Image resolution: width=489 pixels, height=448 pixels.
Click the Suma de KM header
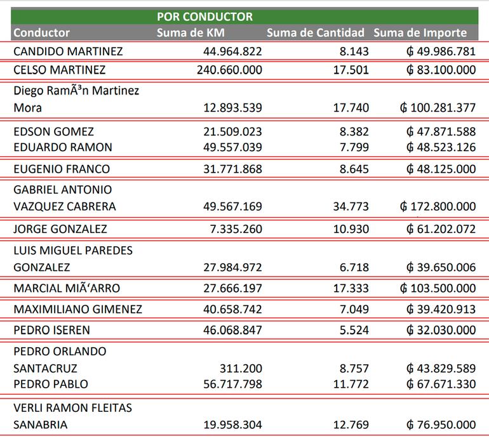[191, 33]
